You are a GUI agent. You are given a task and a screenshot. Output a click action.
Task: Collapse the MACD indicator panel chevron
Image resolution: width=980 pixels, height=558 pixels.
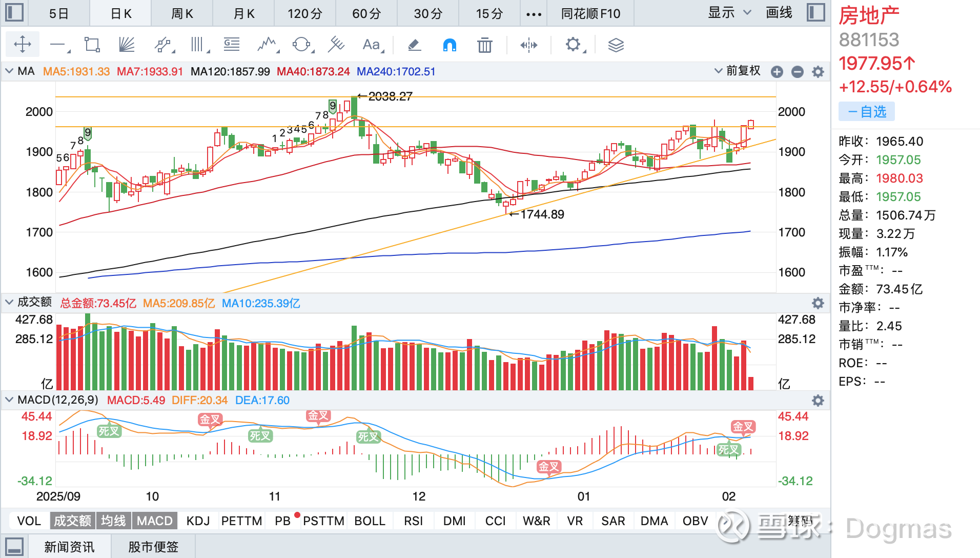[9, 400]
